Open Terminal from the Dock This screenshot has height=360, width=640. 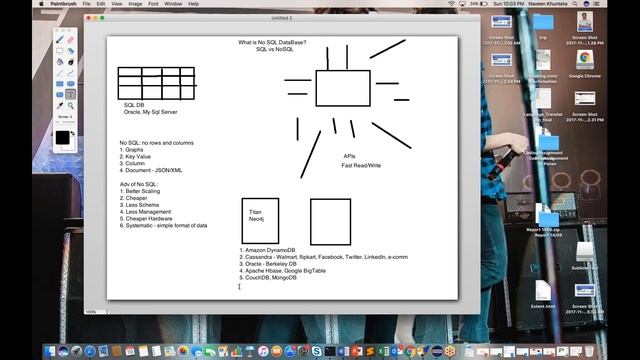pyautogui.click(x=329, y=351)
